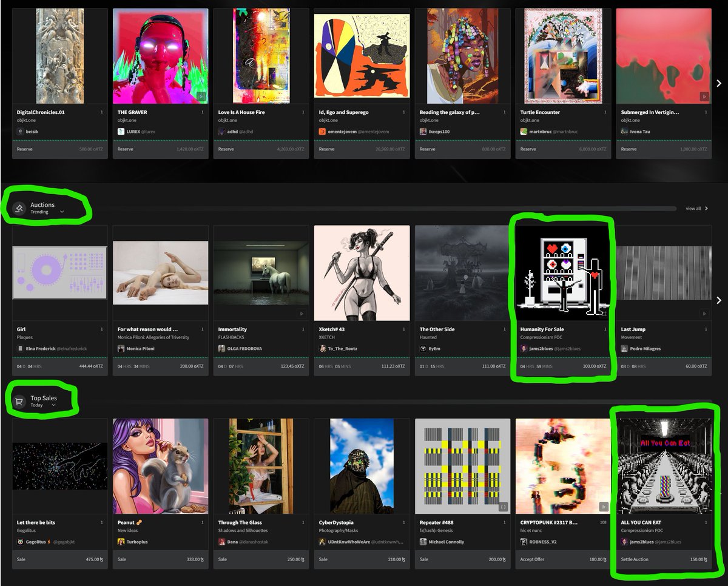Open beisik's avatar icon
Viewport: 728px width, 586px height.
click(x=20, y=131)
